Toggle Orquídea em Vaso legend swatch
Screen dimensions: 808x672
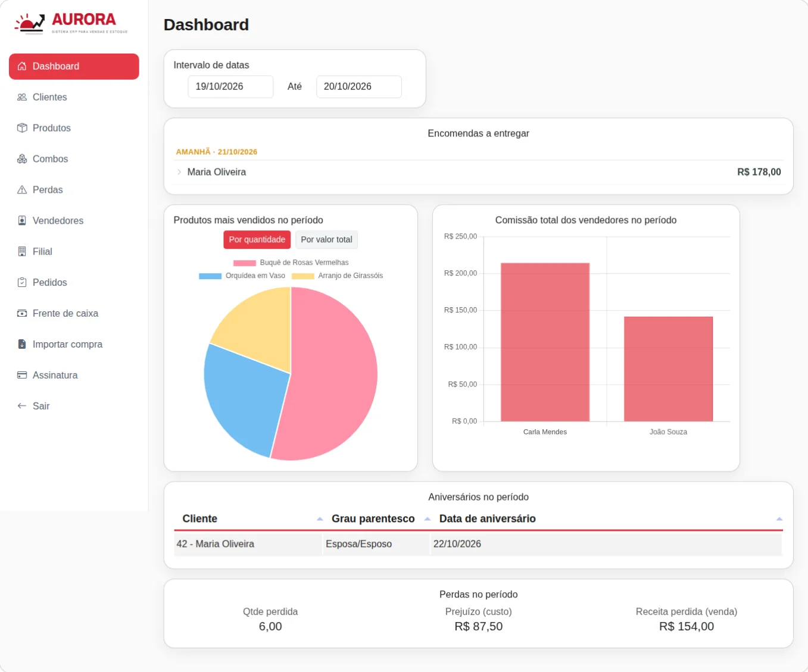[210, 276]
